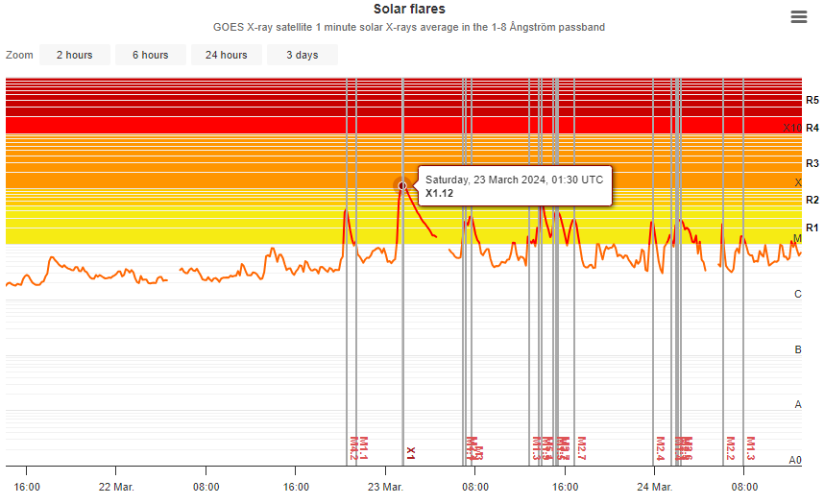Select the 3 days zoom range

tap(302, 55)
